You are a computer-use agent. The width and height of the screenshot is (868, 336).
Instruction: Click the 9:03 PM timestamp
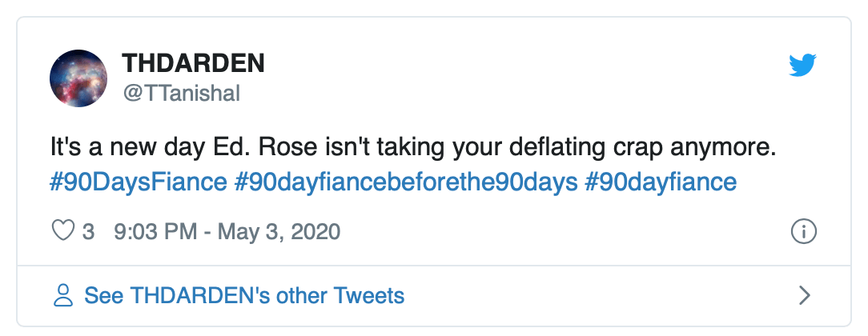click(156, 232)
